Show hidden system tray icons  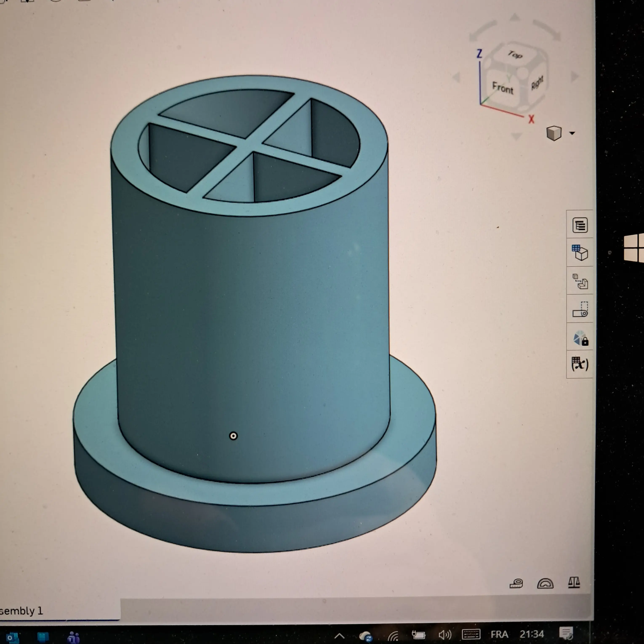(x=339, y=636)
